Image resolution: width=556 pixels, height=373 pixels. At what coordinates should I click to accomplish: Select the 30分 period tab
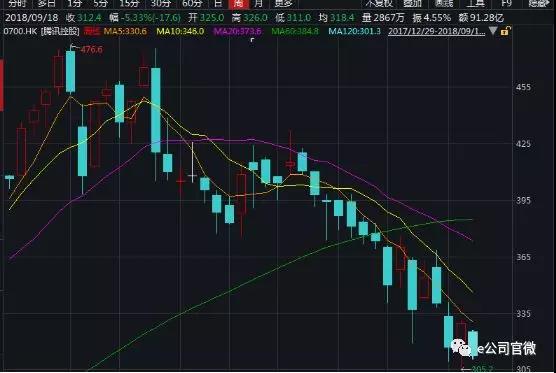point(161,3)
